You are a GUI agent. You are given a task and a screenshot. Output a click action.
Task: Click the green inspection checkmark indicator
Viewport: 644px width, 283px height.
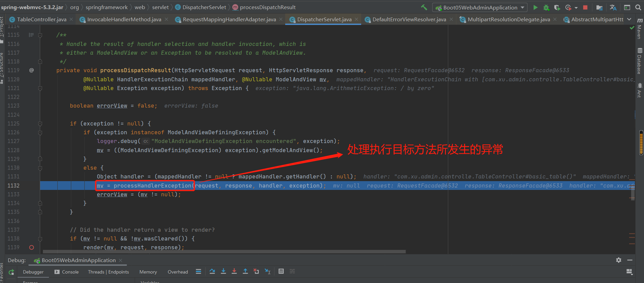click(632, 28)
